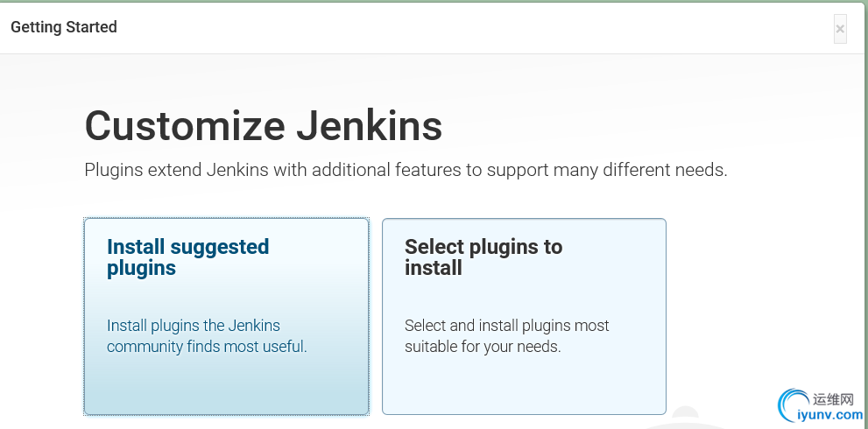Click 'Install plugins the Jenkins community' description
The width and height of the screenshot is (868, 429).
click(x=207, y=336)
